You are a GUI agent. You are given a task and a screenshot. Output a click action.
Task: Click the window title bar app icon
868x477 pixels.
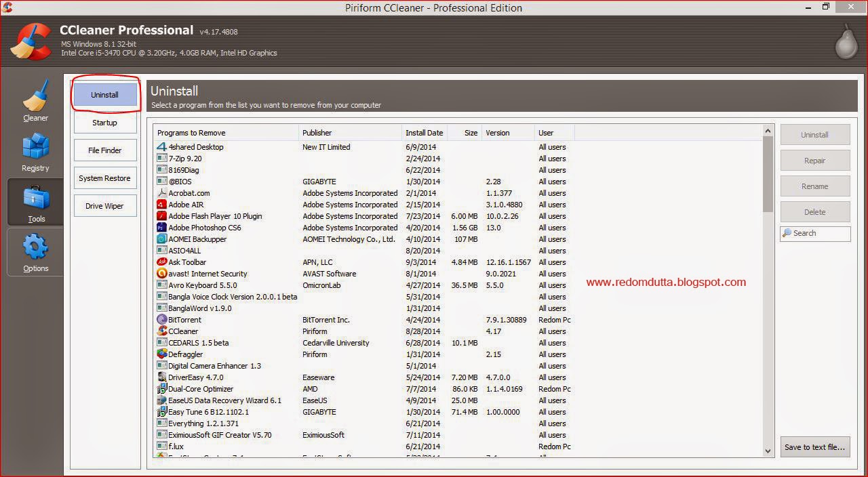tap(7, 7)
